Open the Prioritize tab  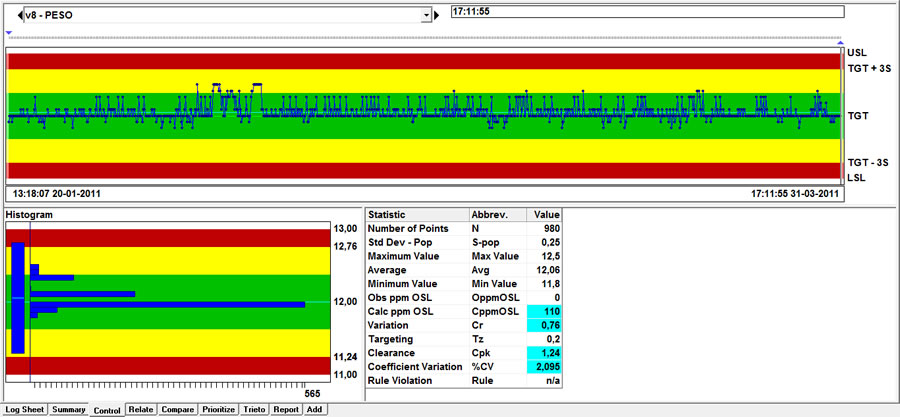[x=219, y=409]
